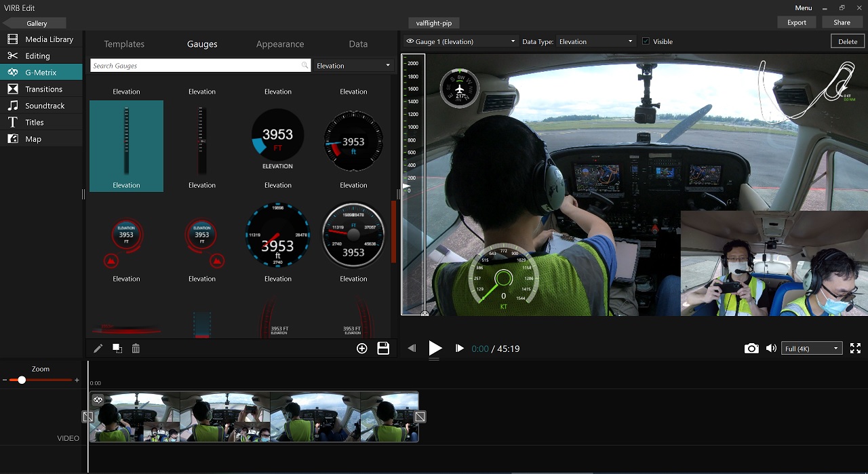Open the Elevation gauge filter dropdown
Image resolution: width=868 pixels, height=474 pixels.
(x=354, y=66)
